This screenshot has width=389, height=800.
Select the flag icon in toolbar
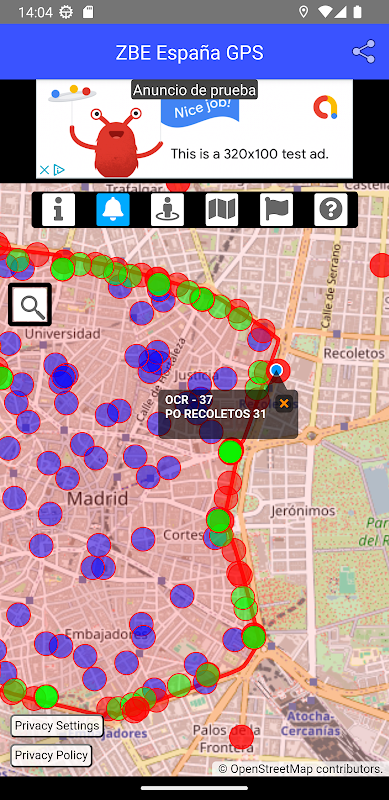[x=276, y=210]
